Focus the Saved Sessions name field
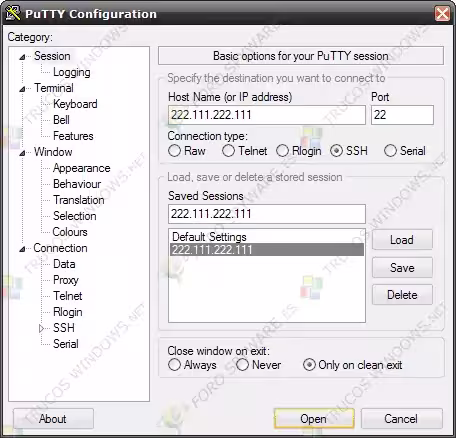The height and width of the screenshot is (438, 456). 267,214
